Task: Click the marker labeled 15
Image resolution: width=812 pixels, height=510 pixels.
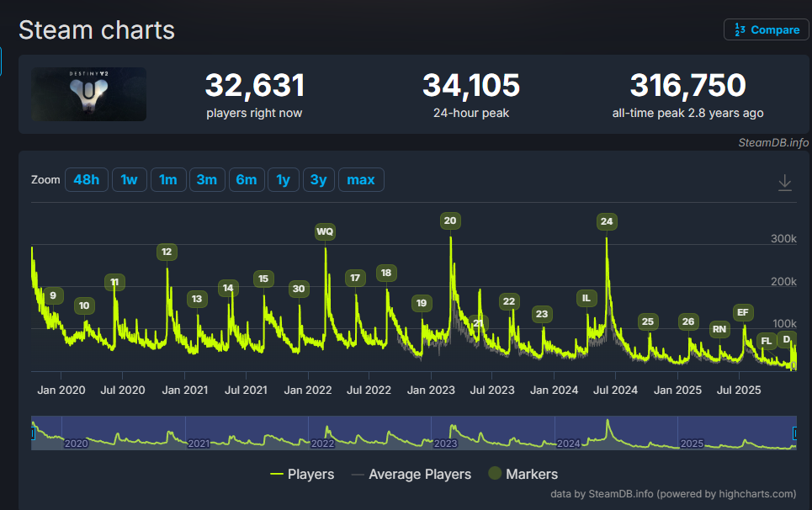Action: pos(263,279)
